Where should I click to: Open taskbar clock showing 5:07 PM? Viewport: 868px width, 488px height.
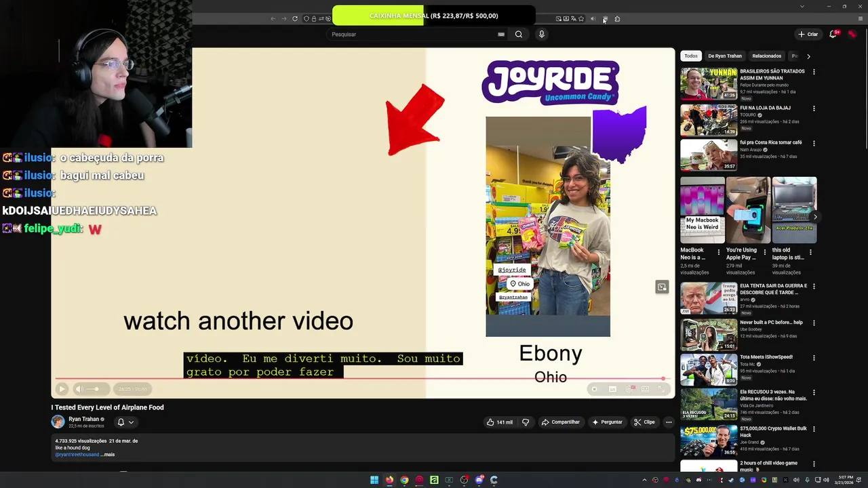(845, 480)
